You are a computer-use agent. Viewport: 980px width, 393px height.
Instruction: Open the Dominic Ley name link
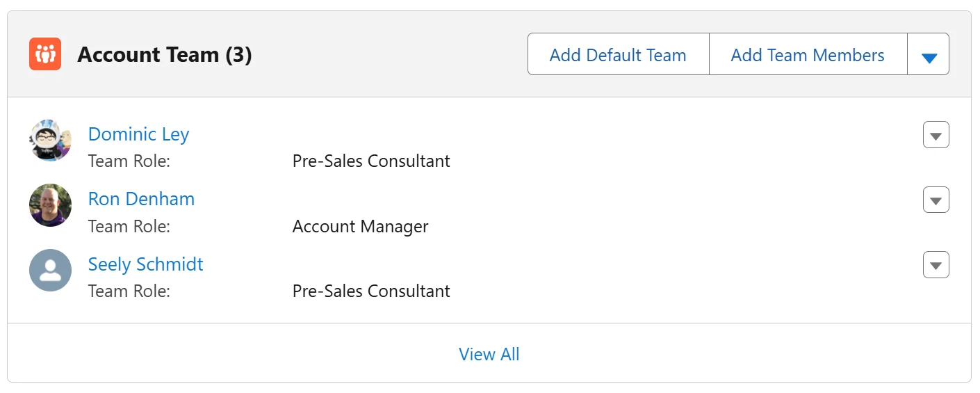pyautogui.click(x=138, y=134)
